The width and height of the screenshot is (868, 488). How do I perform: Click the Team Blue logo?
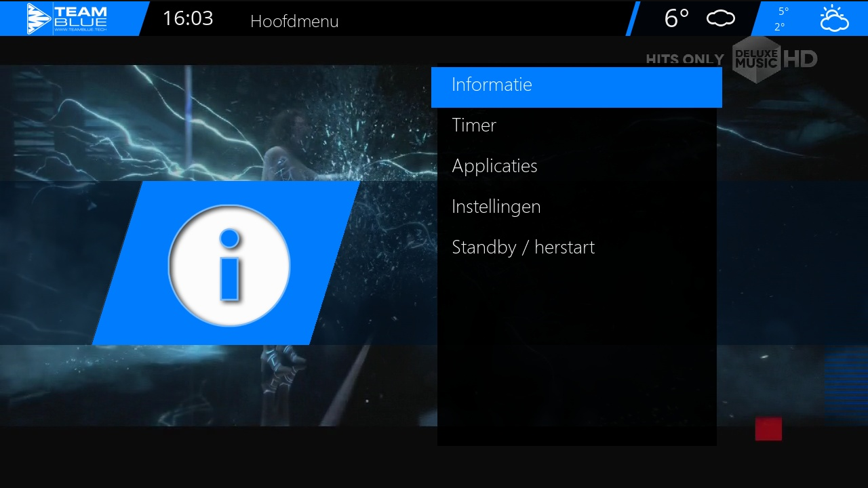(67, 19)
